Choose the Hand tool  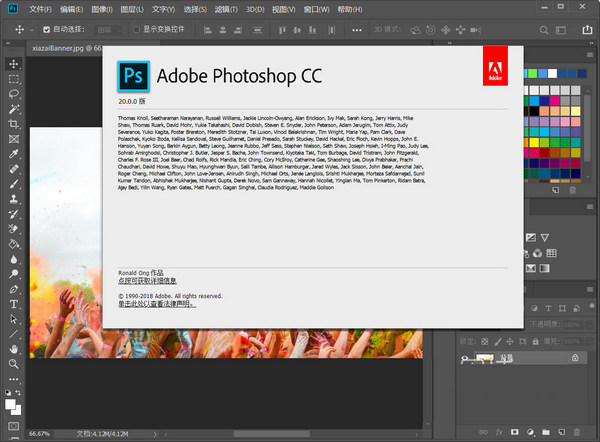coord(14,348)
